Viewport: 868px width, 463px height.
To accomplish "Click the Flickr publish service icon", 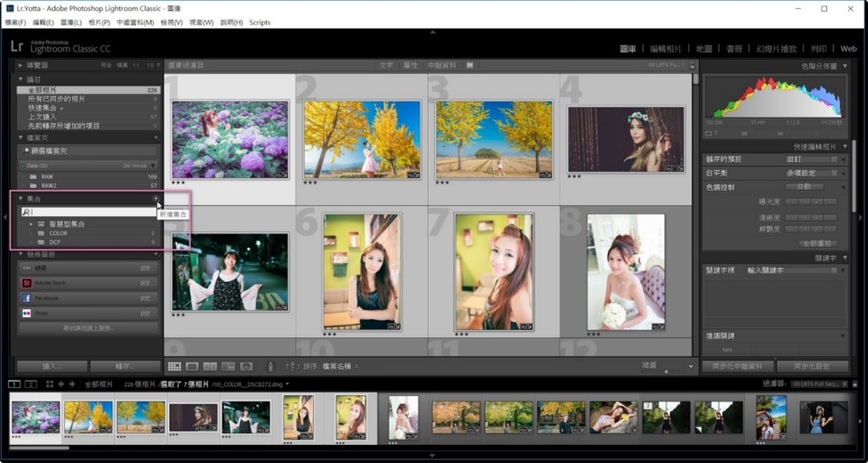I will [26, 314].
